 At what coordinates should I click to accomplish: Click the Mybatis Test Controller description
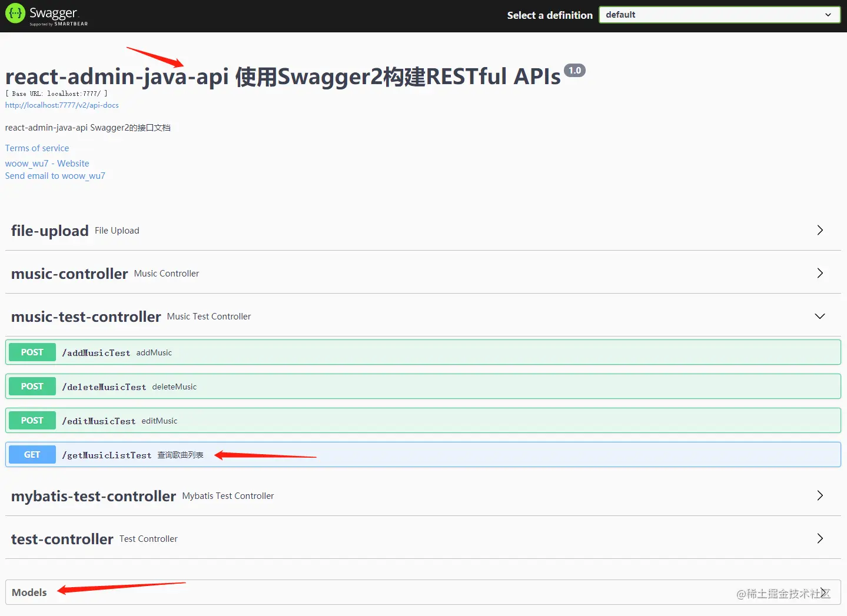[228, 496]
